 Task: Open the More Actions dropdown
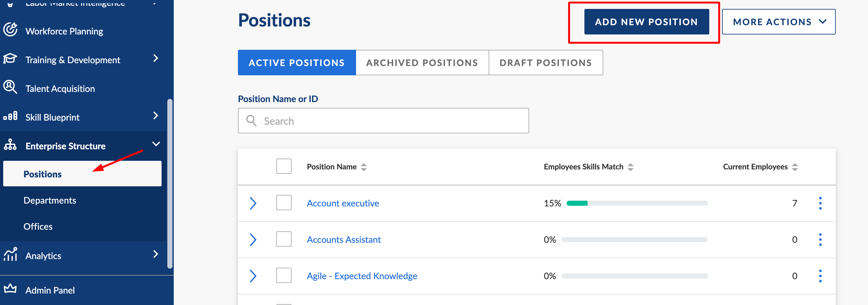[x=778, y=22]
